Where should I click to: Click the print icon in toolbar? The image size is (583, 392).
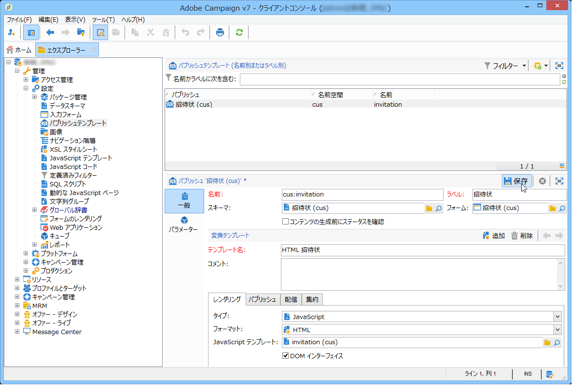[220, 32]
